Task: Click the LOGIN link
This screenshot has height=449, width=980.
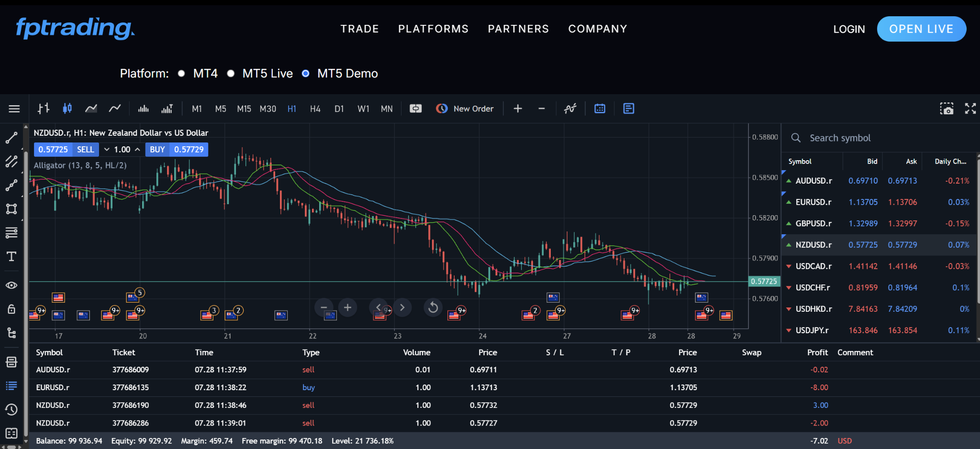Action: coord(849,29)
